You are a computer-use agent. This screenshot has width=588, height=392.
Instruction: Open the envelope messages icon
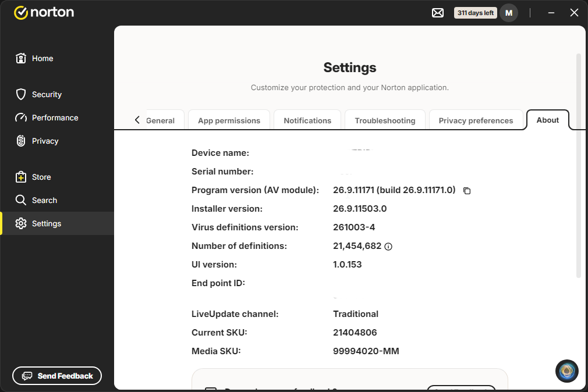pyautogui.click(x=438, y=13)
